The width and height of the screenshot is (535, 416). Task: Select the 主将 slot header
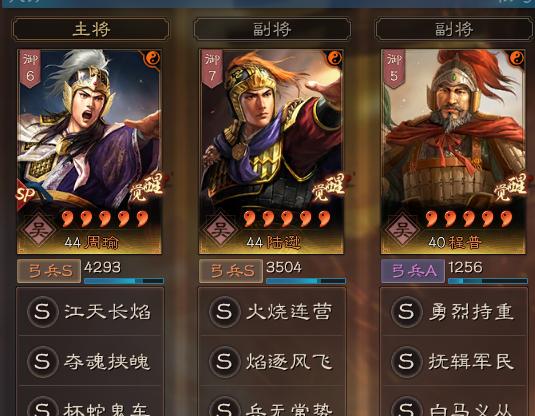[91, 29]
